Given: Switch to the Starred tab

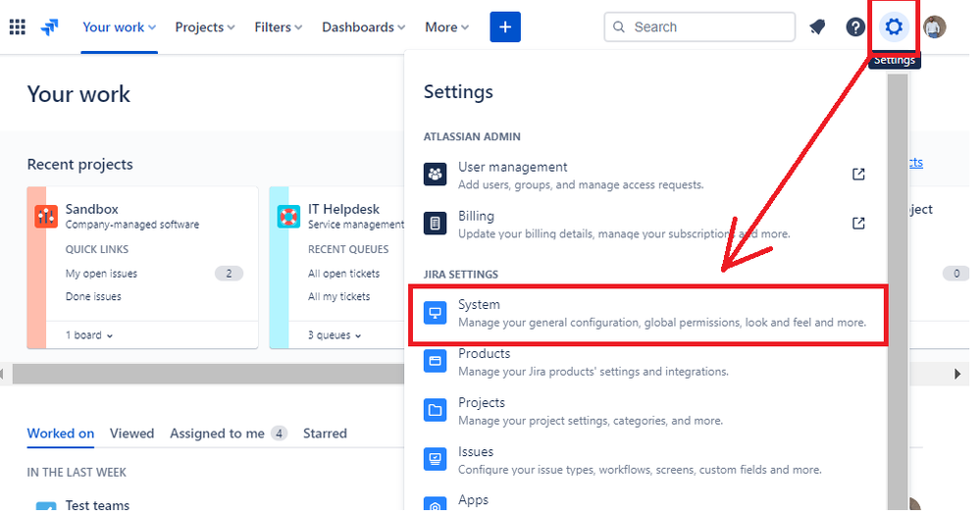Looking at the screenshot, I should [x=325, y=434].
